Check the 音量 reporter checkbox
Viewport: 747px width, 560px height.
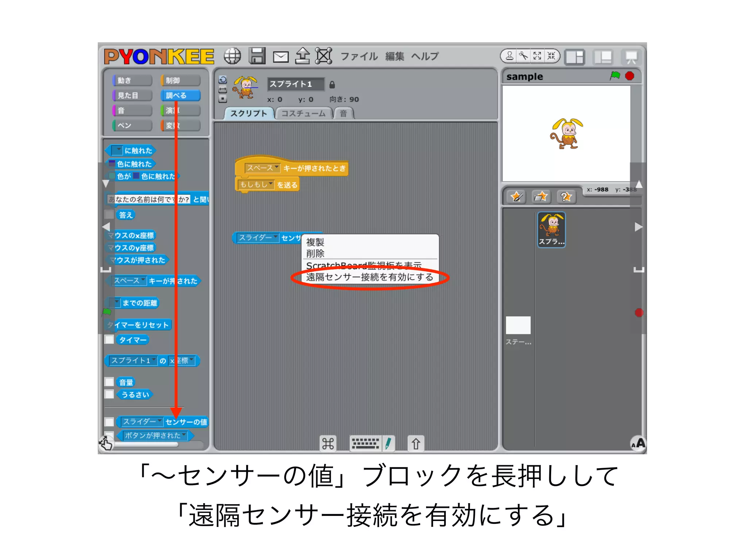coord(109,382)
